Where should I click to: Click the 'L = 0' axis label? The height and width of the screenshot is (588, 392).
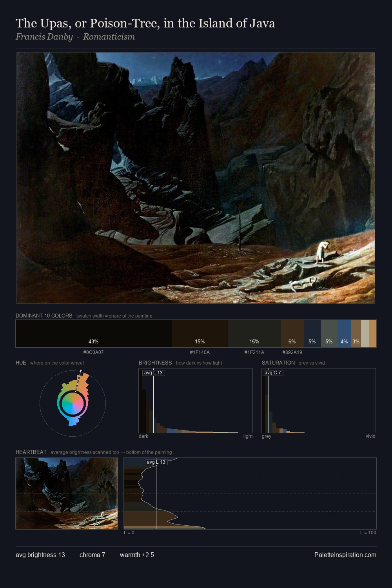[x=129, y=533]
